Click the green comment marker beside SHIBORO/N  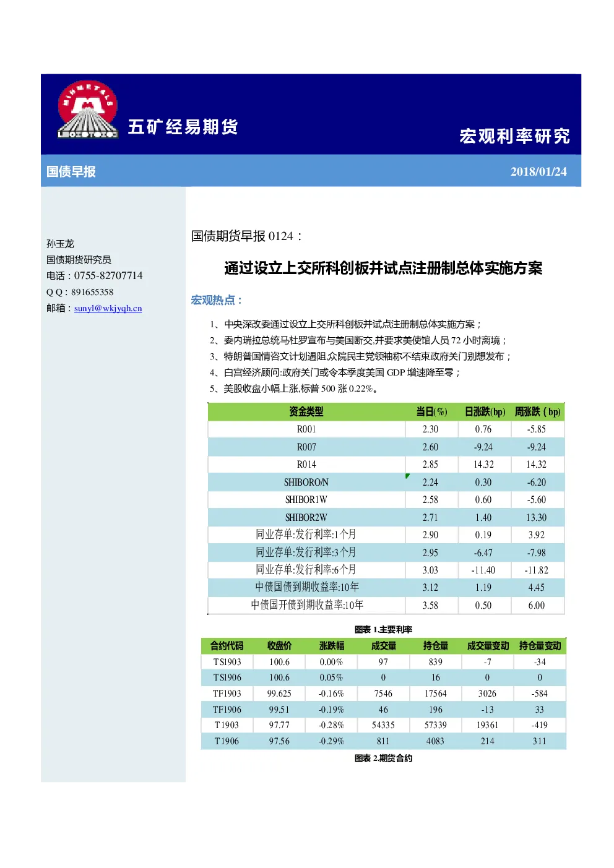[x=407, y=476]
